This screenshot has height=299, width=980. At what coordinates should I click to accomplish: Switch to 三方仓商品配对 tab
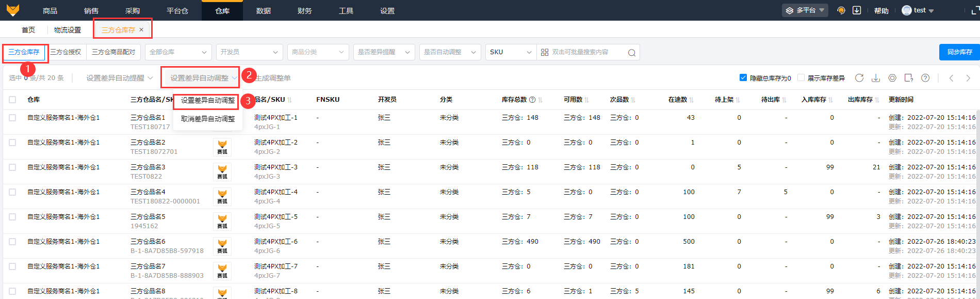[x=113, y=52]
